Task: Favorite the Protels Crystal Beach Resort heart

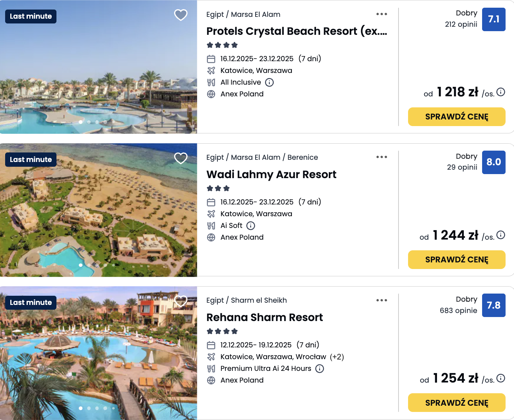Action: 181,15
